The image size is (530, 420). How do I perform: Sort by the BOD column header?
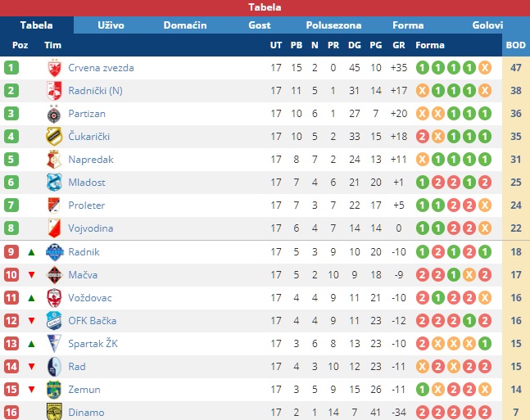point(516,45)
